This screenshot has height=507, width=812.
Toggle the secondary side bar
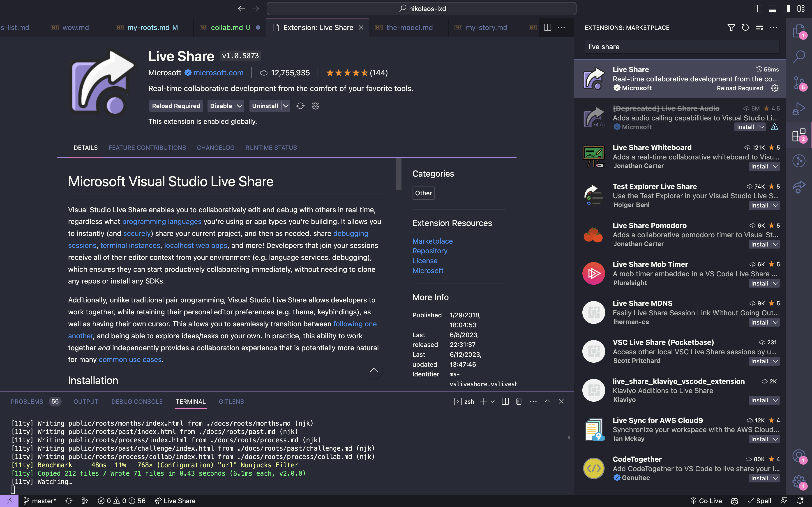pos(787,9)
